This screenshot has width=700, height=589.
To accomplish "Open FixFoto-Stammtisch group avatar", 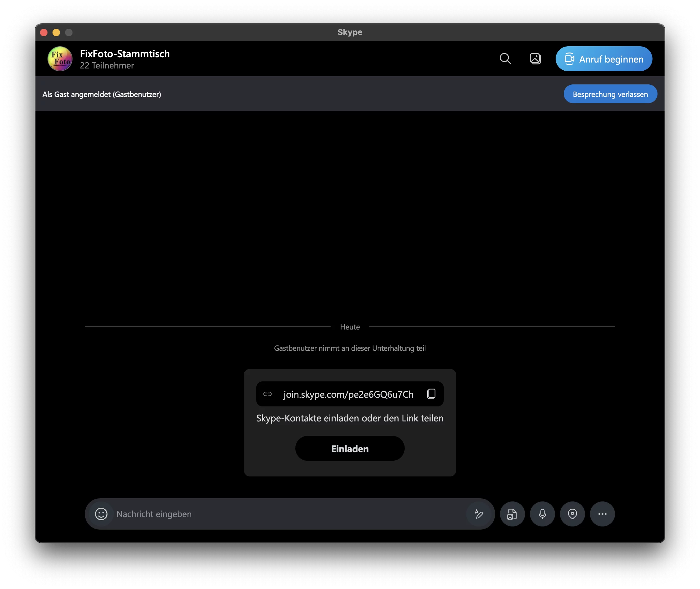I will pyautogui.click(x=60, y=59).
